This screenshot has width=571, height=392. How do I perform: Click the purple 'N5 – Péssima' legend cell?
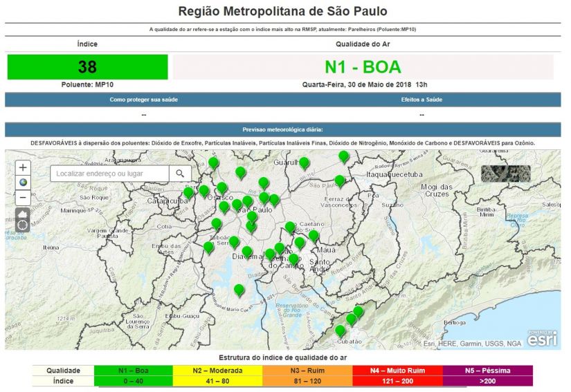point(488,371)
